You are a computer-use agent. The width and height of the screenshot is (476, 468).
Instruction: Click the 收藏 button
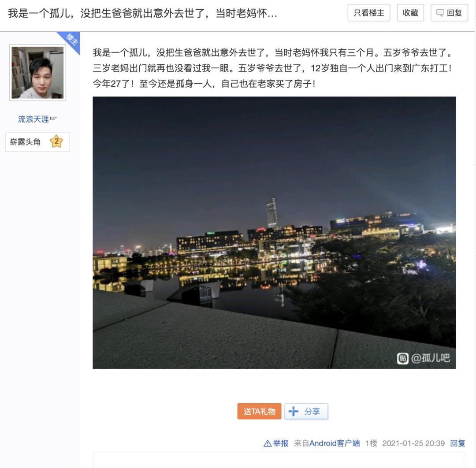pos(410,13)
